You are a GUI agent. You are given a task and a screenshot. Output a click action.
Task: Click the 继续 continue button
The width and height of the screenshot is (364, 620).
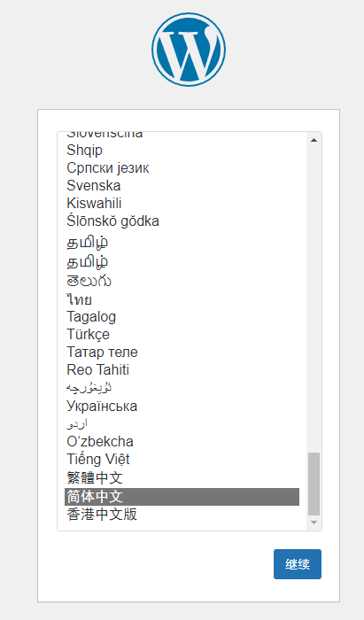[x=298, y=564]
